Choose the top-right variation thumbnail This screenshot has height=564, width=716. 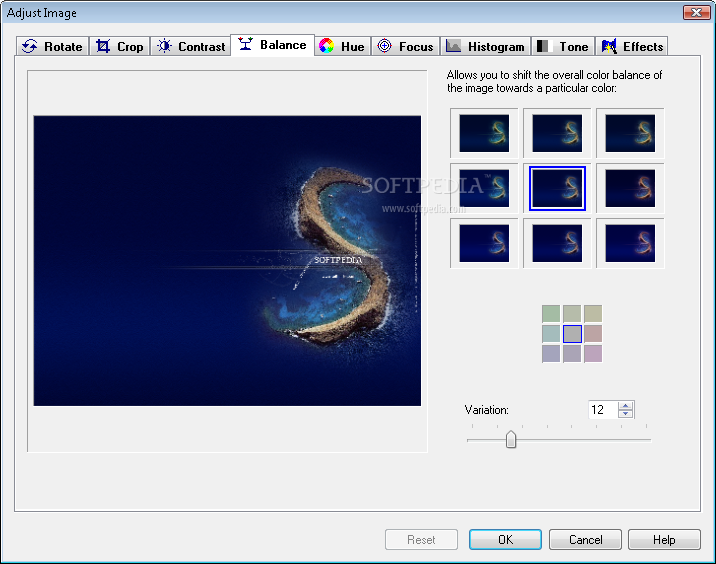pyautogui.click(x=630, y=133)
